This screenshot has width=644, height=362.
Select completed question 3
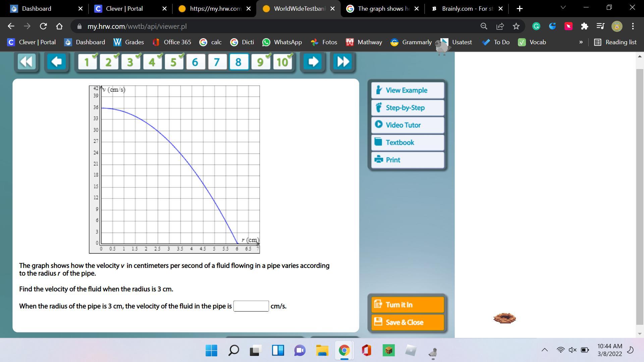130,62
